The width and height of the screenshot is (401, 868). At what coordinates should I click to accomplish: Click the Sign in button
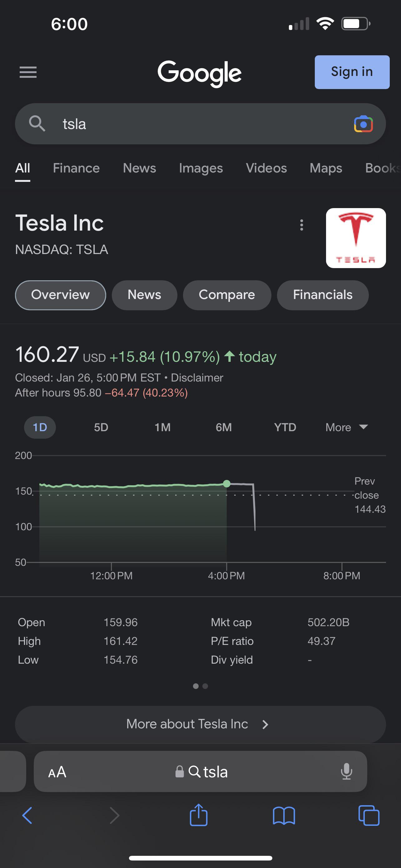click(x=352, y=72)
